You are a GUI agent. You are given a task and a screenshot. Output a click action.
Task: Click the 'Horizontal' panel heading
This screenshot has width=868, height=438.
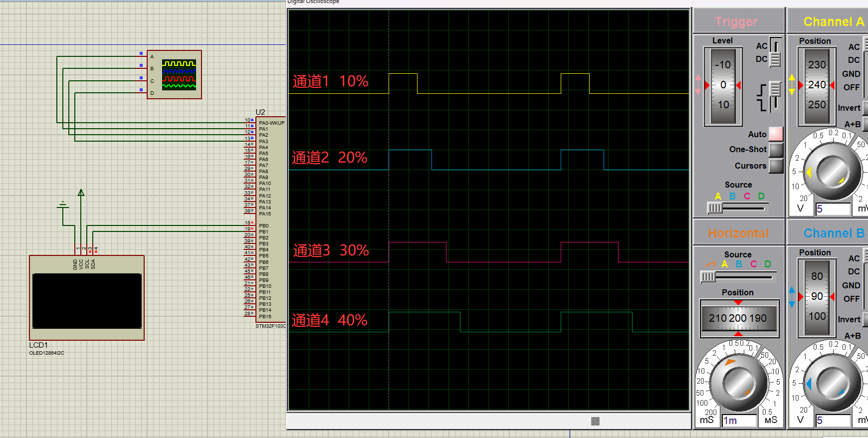(x=738, y=233)
